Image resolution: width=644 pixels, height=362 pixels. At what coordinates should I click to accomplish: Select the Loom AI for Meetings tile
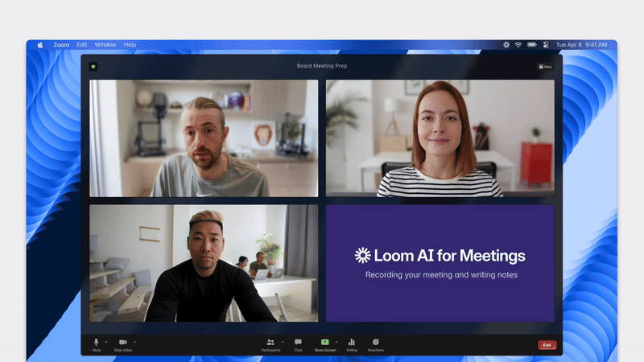440,263
